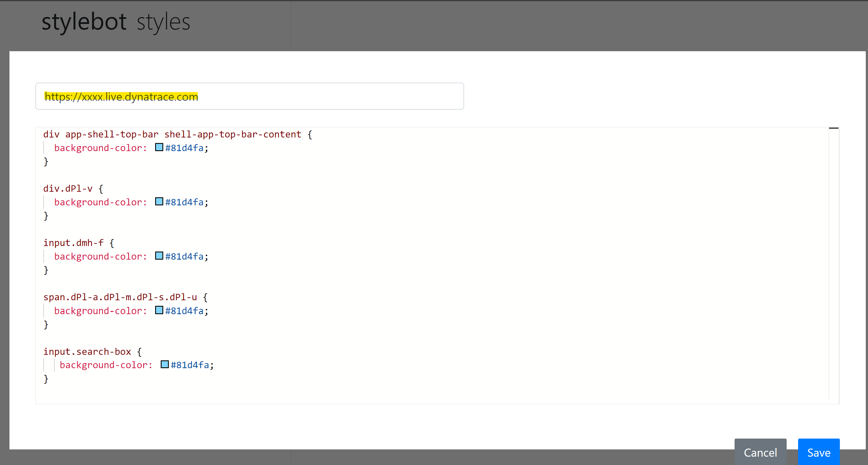Click #81d4fa value in div.dPl-v rule
Image resolution: width=868 pixels, height=465 pixels.
click(x=184, y=202)
